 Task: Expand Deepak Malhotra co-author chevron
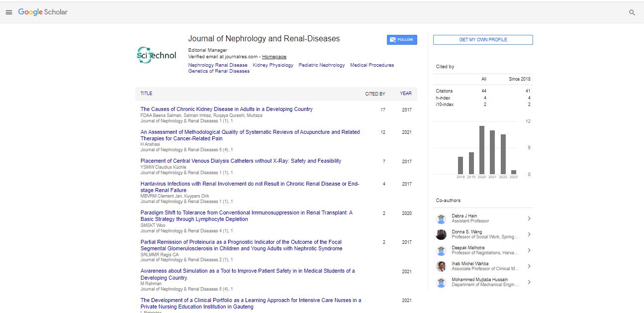click(x=529, y=250)
